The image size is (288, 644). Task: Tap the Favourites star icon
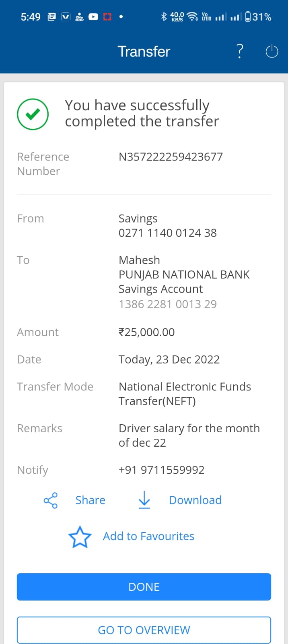coord(80,537)
